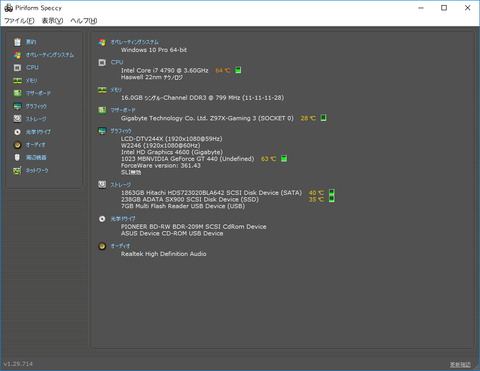The height and width of the screenshot is (371, 480).
Task: Open the ファイル(F) menu
Action: click(19, 21)
